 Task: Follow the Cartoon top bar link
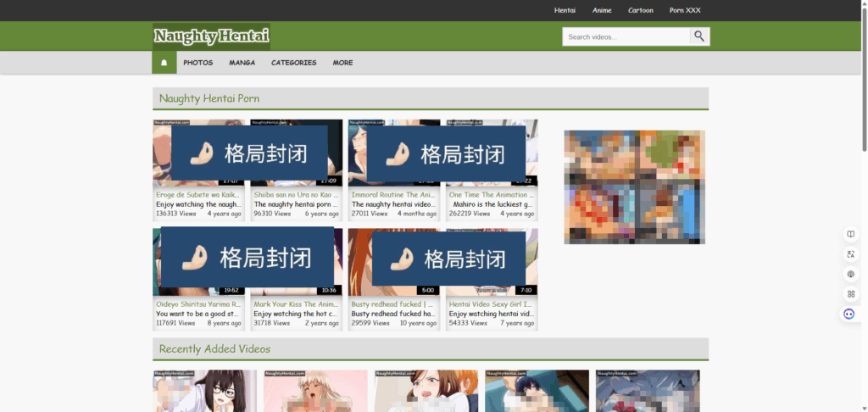tap(641, 10)
